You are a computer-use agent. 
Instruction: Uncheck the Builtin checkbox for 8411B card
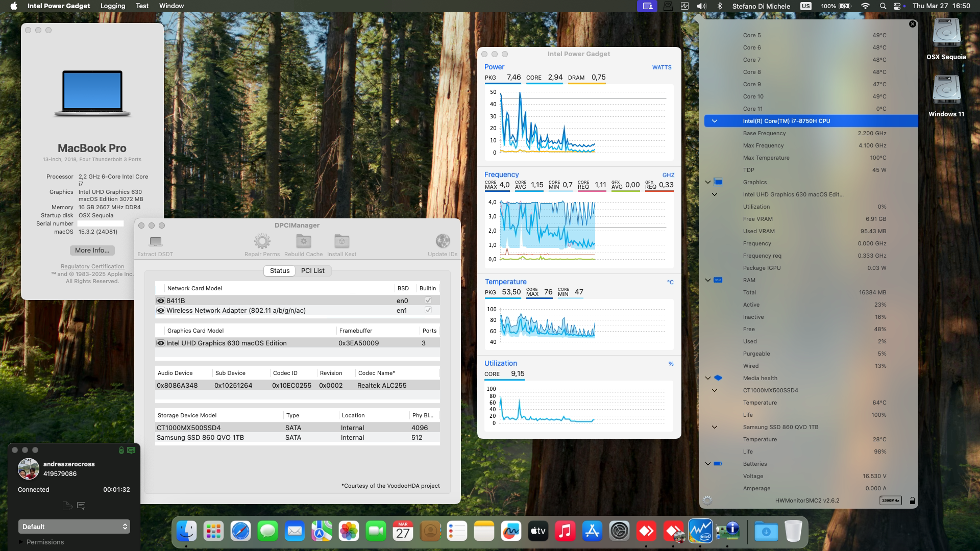pos(427,300)
